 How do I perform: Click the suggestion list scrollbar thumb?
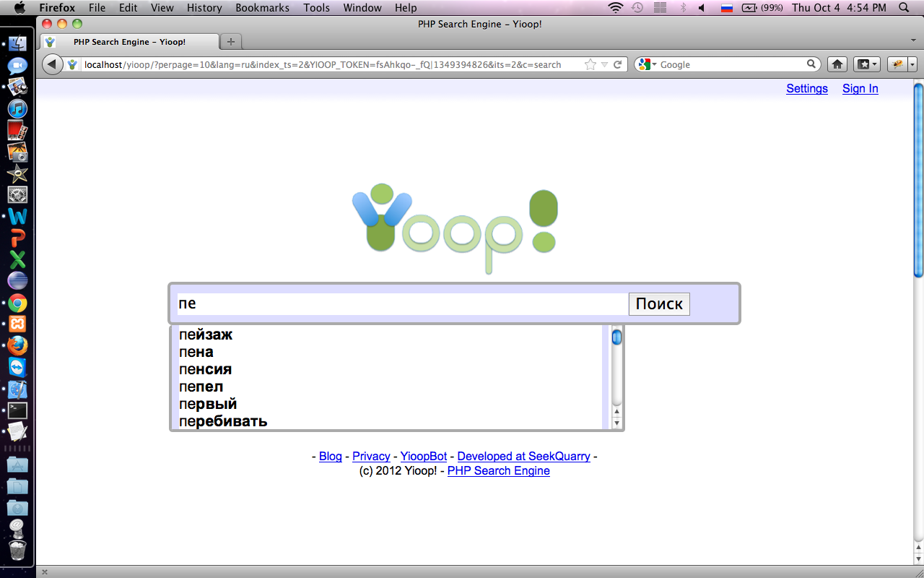[616, 337]
